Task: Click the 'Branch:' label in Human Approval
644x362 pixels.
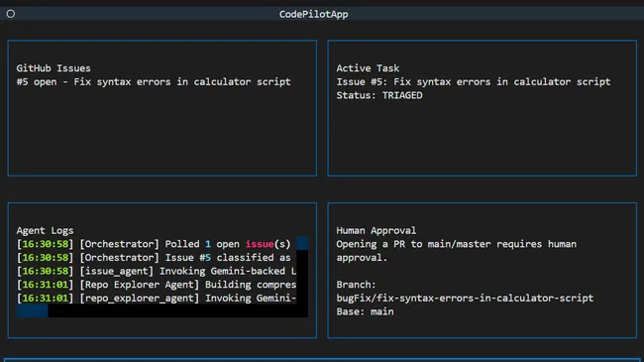Action: click(x=356, y=285)
